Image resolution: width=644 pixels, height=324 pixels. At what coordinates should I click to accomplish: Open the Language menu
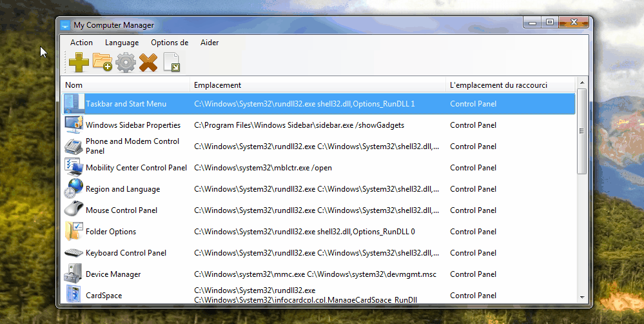pos(122,43)
